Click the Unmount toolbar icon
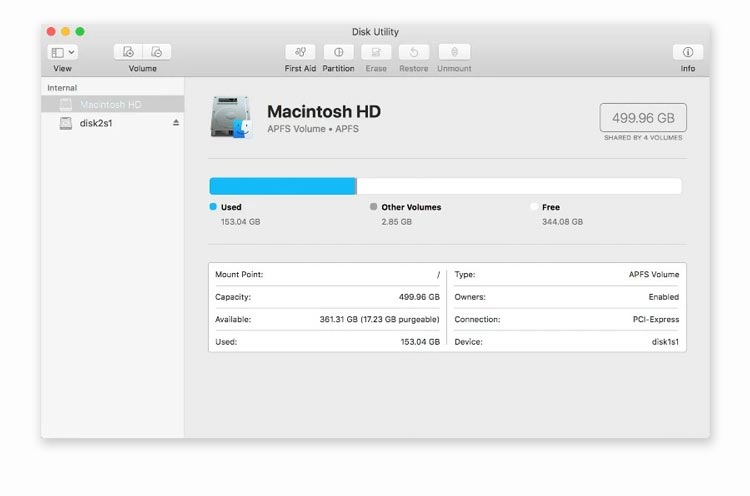Viewport: 750px width, 496px height. click(x=454, y=52)
